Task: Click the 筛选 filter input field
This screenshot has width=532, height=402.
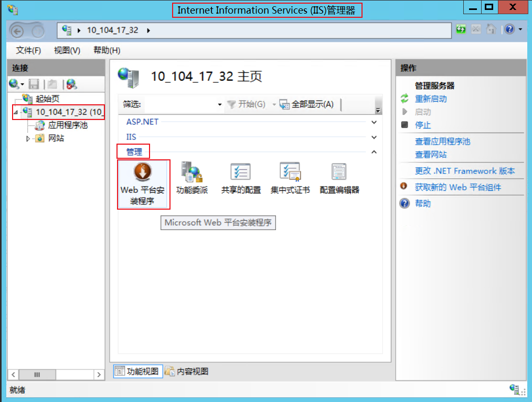Action: click(180, 104)
